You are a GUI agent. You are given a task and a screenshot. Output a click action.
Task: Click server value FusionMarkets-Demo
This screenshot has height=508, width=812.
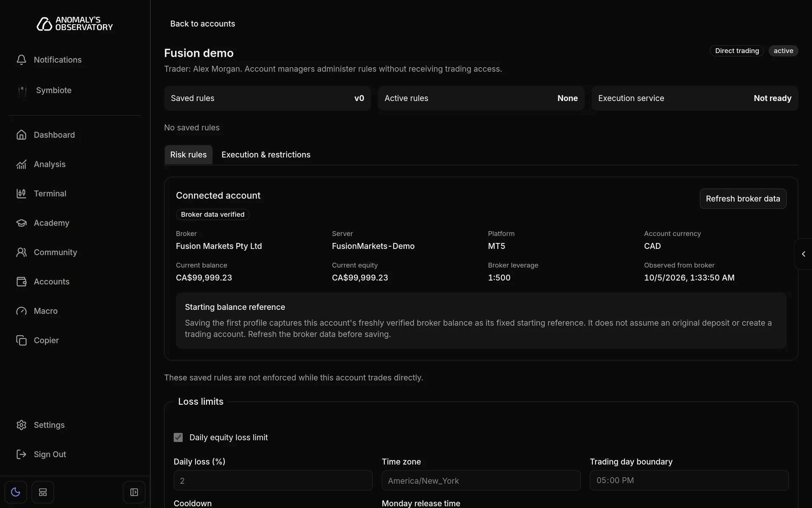click(x=373, y=246)
